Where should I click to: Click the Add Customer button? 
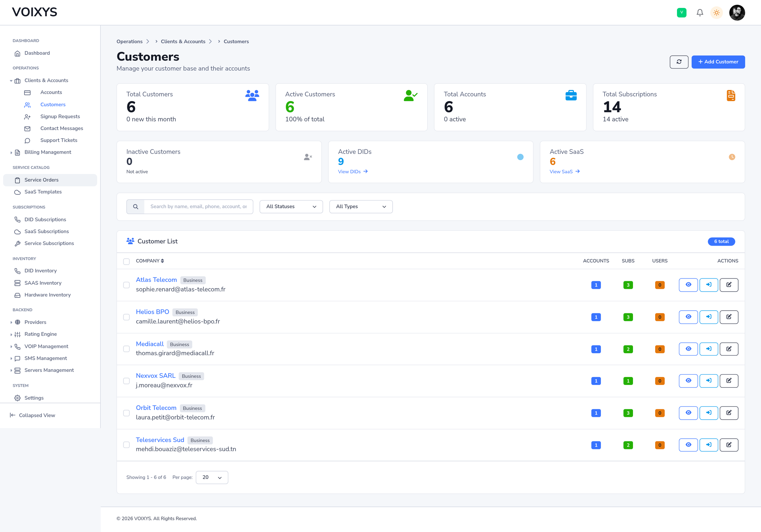(718, 62)
